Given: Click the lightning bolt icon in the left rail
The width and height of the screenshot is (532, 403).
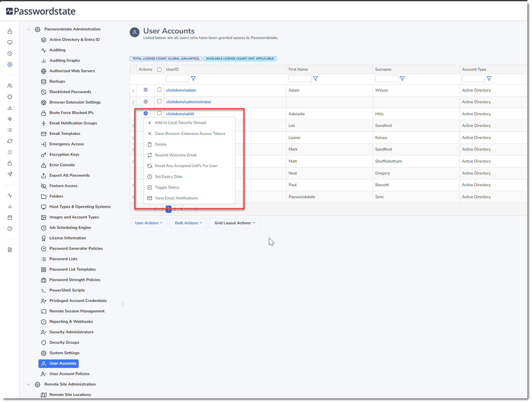Looking at the screenshot, I should pyautogui.click(x=10, y=119).
